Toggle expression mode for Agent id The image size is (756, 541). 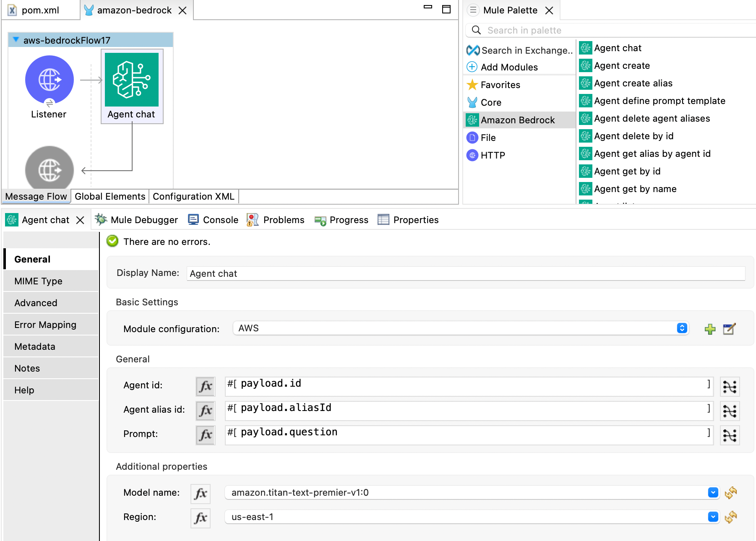(206, 386)
